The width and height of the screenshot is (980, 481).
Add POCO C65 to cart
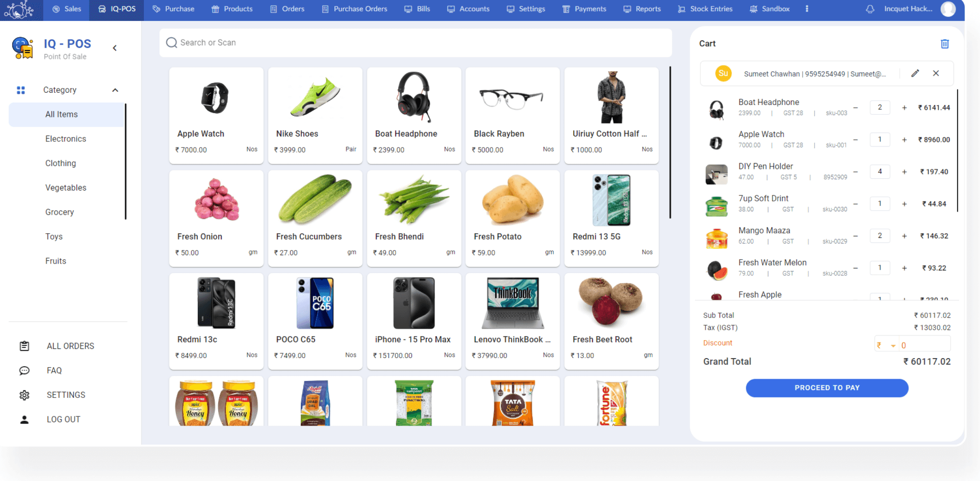pos(315,321)
